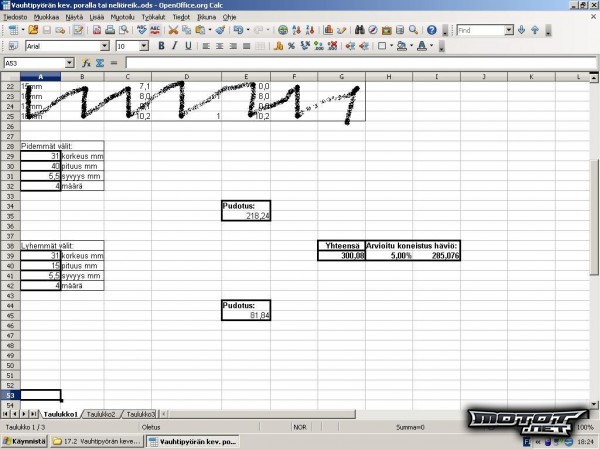Screen dimensions: 600x450
Task: Toggle Bold formatting
Action: pyautogui.click(x=160, y=46)
